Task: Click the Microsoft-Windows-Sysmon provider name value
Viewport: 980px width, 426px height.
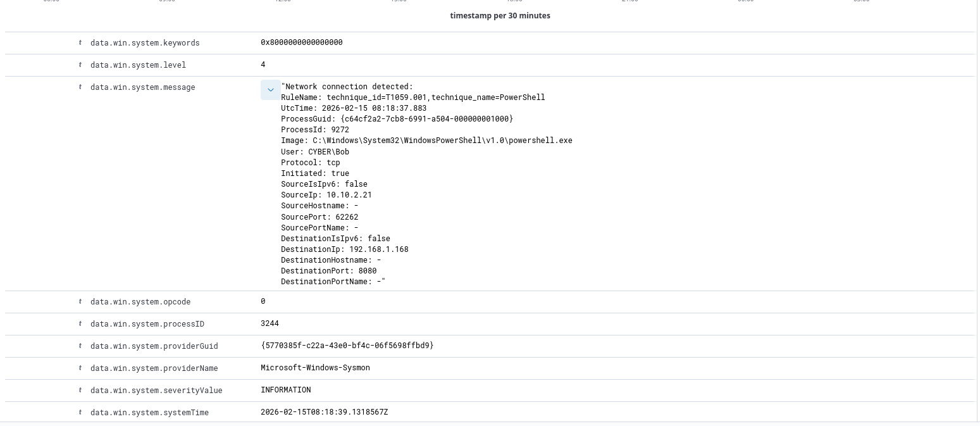Action: 315,368
